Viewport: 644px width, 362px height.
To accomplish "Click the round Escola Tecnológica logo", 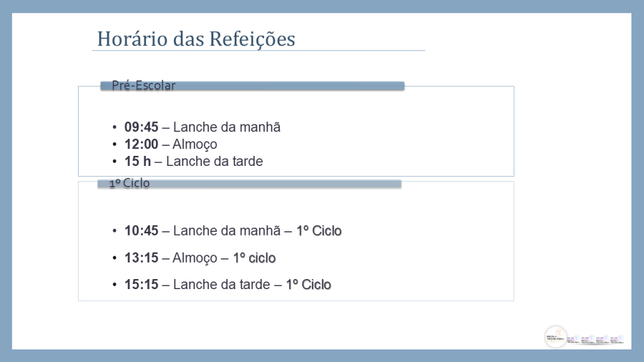I will (556, 337).
